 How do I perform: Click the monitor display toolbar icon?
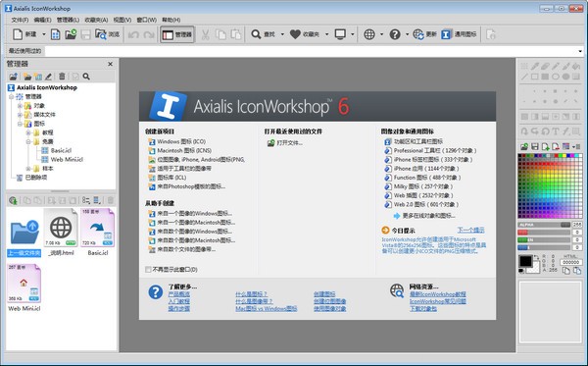[x=340, y=34]
